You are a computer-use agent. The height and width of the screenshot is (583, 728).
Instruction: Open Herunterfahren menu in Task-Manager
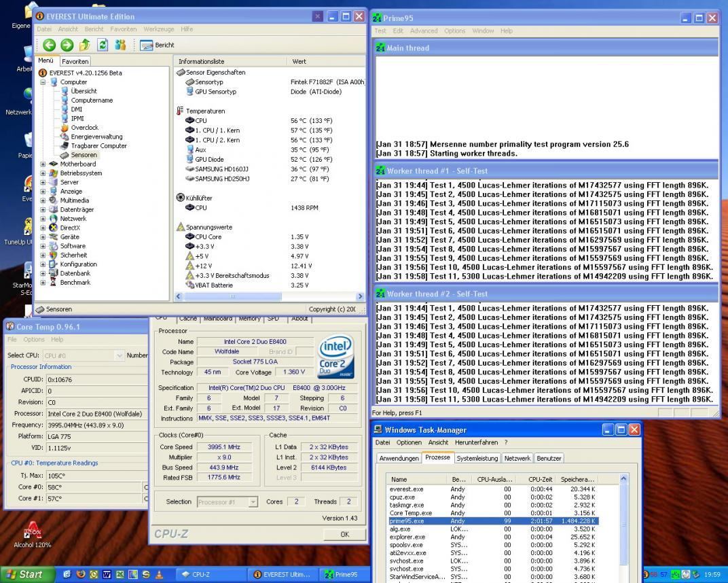tap(476, 442)
